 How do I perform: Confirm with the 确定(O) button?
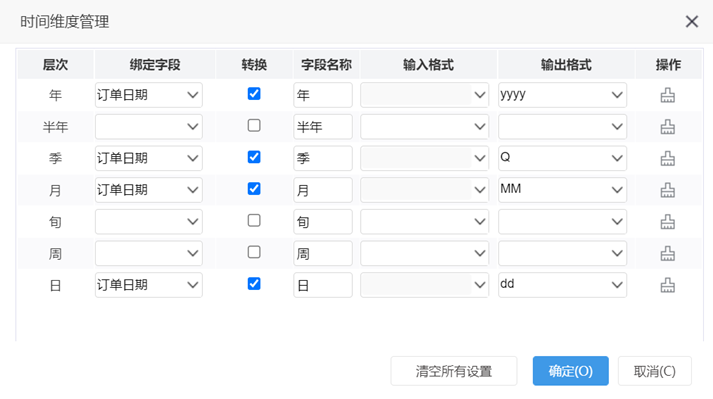[571, 371]
